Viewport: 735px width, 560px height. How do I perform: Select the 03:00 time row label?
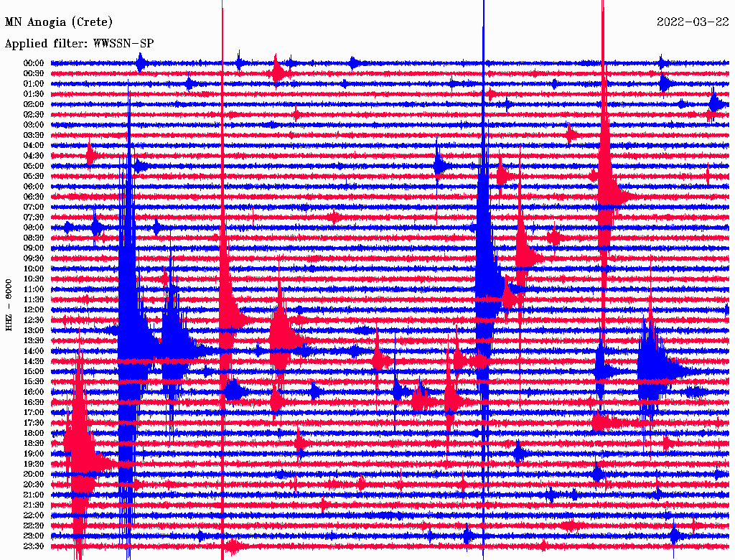click(34, 125)
